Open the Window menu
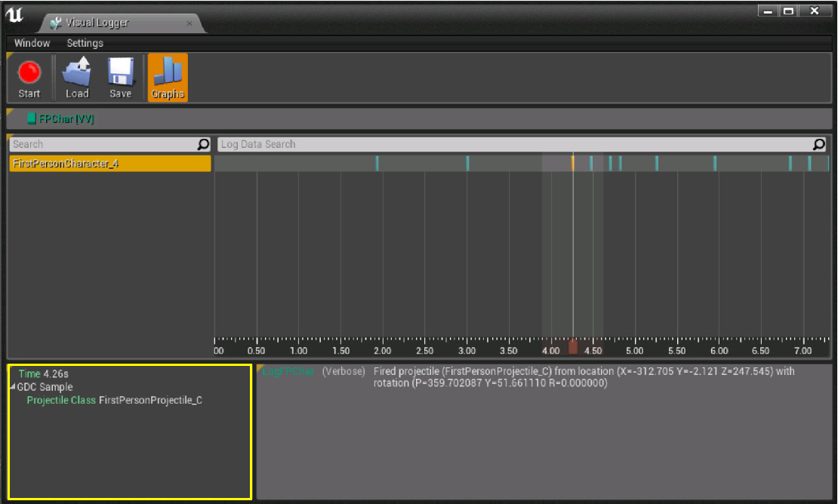This screenshot has height=504, width=838. [x=32, y=43]
